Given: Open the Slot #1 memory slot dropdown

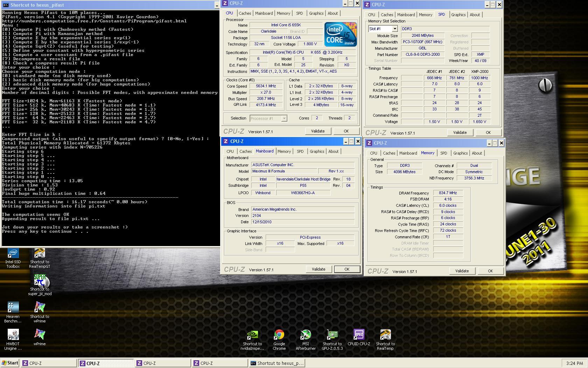Looking at the screenshot, I should coord(394,29).
